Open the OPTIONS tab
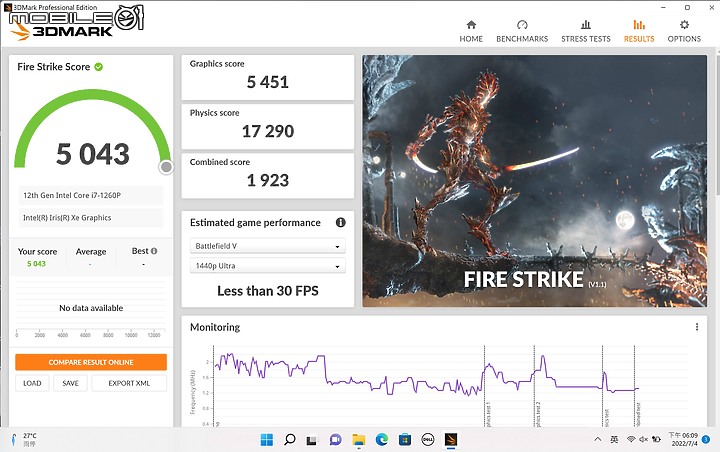 click(684, 31)
